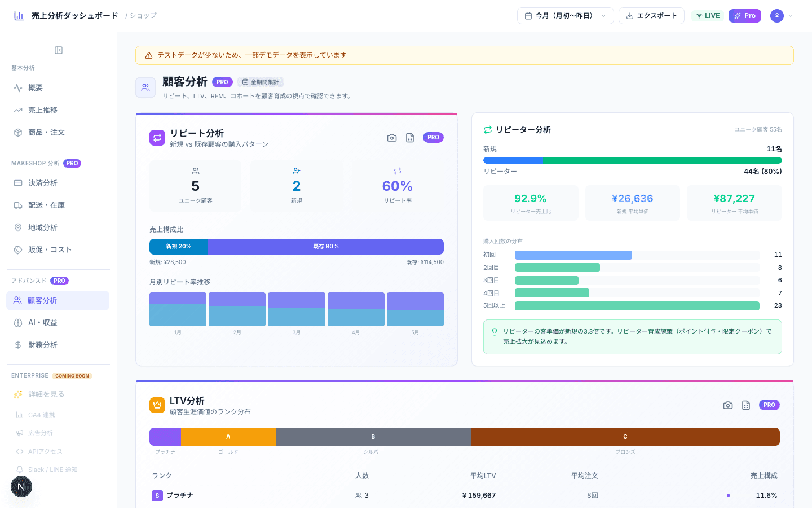Click the orange ゴールド A rank segment
The height and width of the screenshot is (508, 812).
pos(228,437)
